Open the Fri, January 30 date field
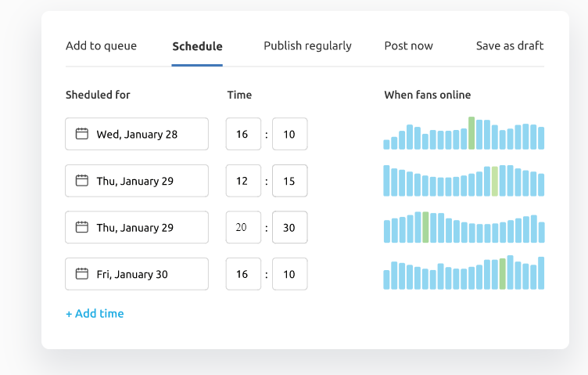 137,274
